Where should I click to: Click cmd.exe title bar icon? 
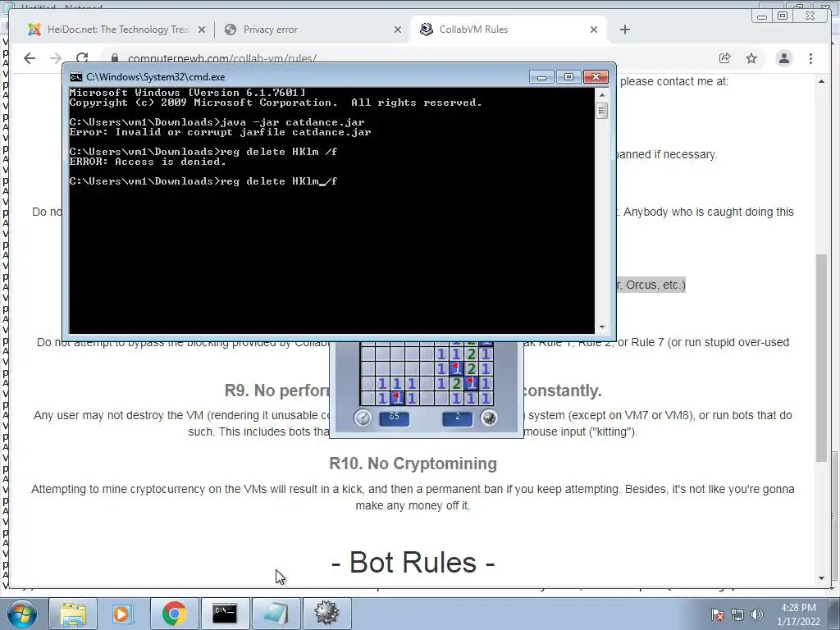76,76
